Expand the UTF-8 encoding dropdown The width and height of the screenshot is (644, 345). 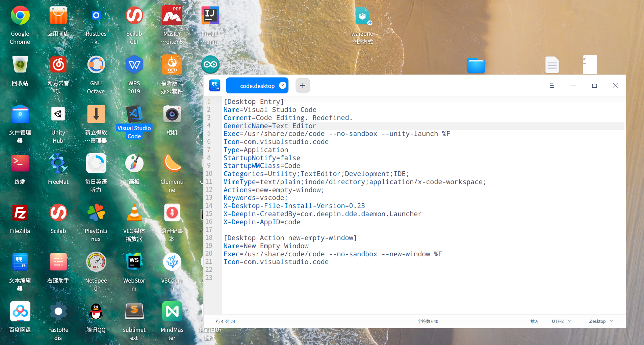pos(561,321)
